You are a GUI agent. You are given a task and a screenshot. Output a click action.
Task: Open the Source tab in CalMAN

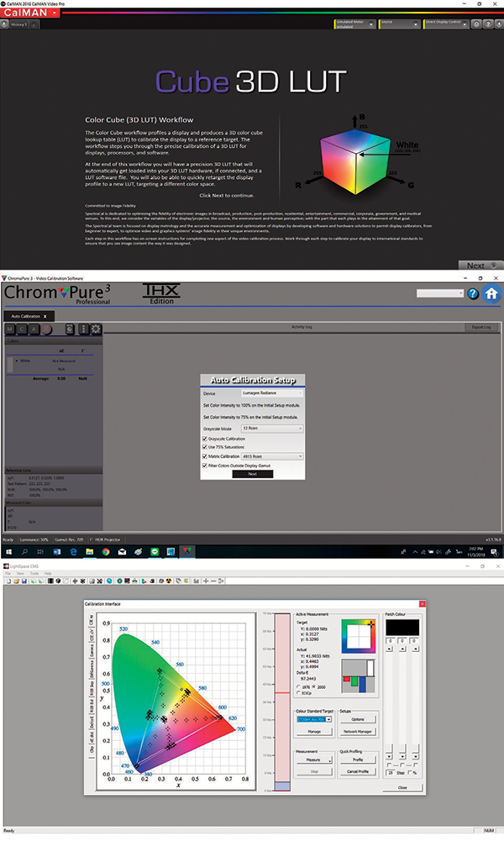click(400, 24)
